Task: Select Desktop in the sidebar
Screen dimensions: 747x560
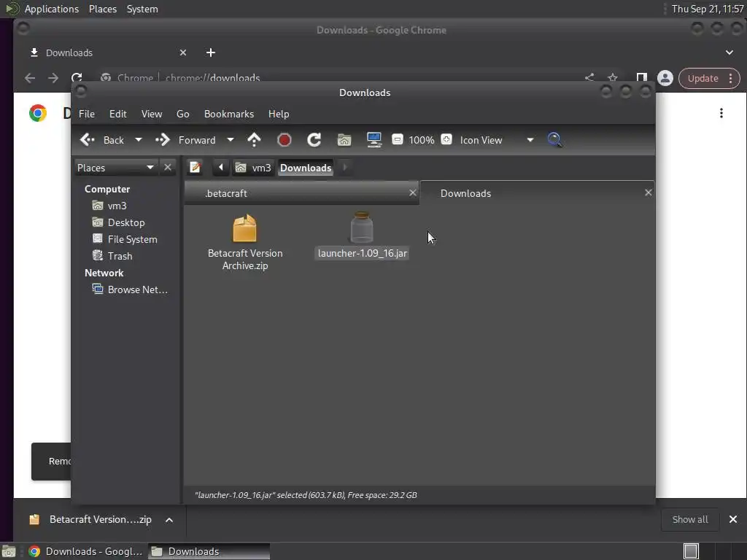Action: [119, 222]
